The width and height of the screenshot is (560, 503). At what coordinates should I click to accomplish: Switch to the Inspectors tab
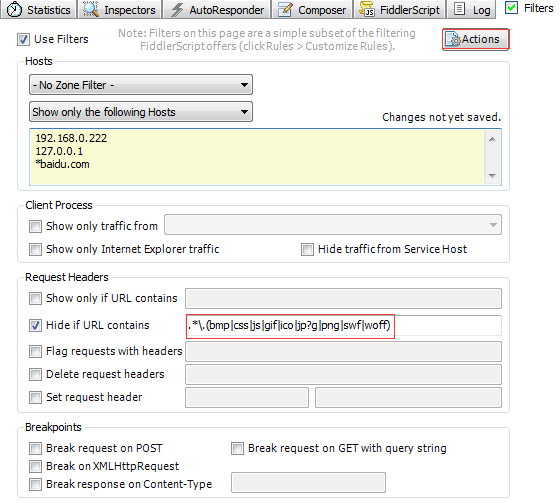point(120,10)
